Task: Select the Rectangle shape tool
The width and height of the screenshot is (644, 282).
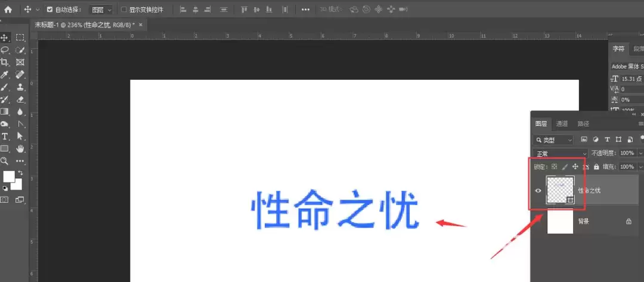Action: pyautogui.click(x=5, y=148)
